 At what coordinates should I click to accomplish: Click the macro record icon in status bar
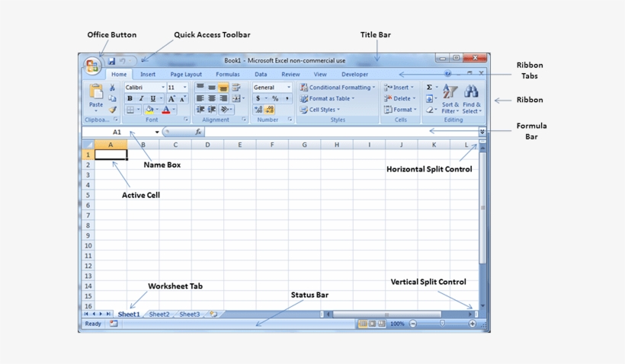tap(114, 324)
